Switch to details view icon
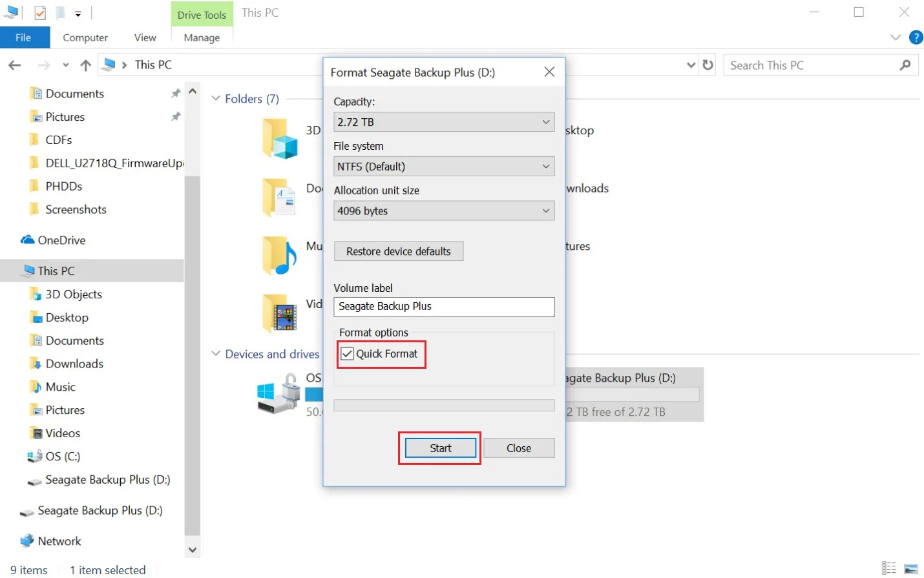The width and height of the screenshot is (924, 578). coord(889,568)
